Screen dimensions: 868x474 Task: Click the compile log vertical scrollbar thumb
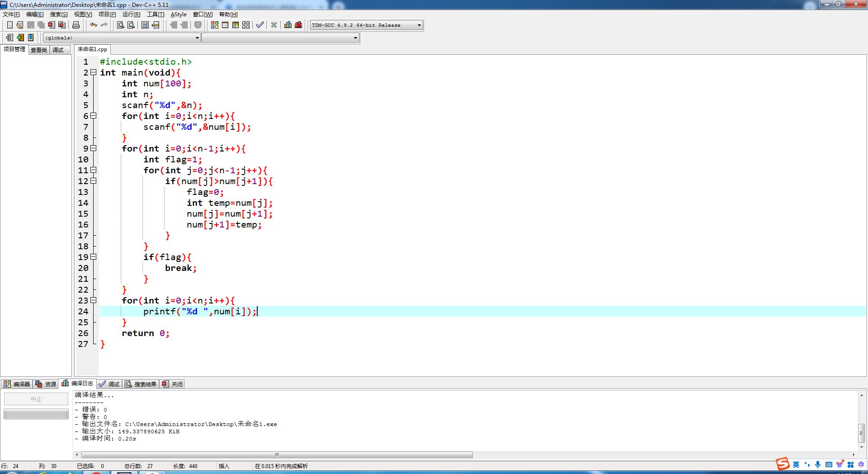pos(862,433)
